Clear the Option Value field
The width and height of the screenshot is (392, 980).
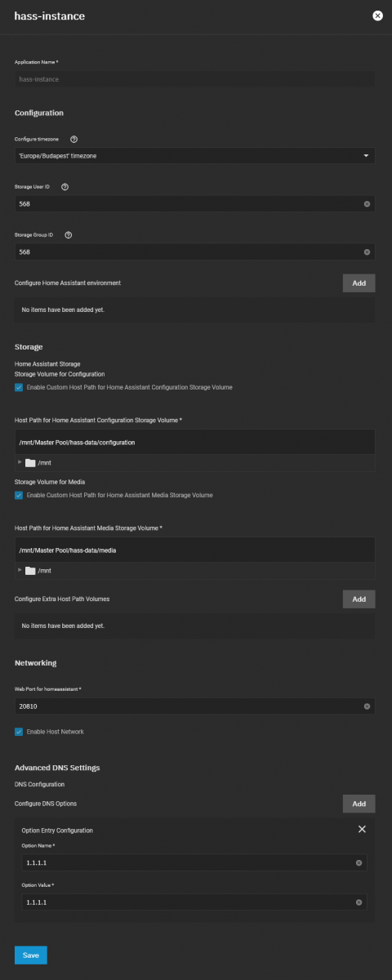click(359, 902)
